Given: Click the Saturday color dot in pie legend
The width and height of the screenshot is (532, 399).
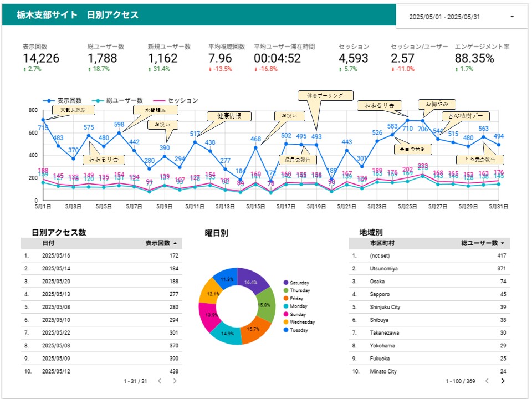Looking at the screenshot, I should [285, 283].
